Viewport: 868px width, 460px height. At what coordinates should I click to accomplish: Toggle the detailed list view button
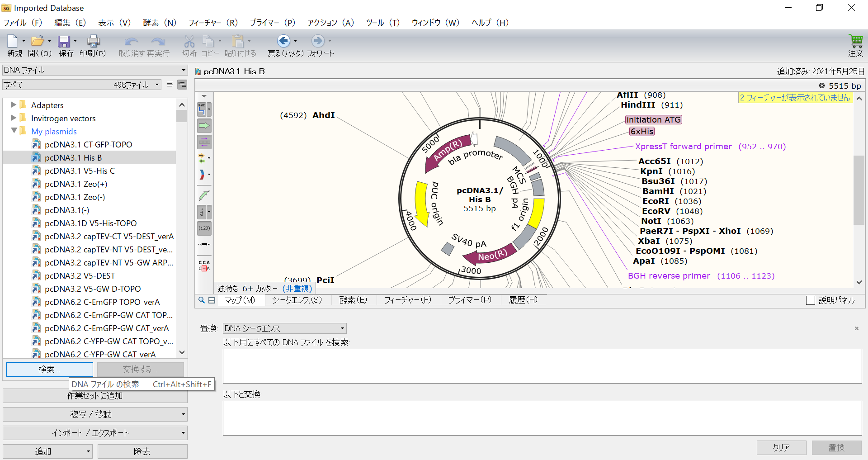pyautogui.click(x=182, y=85)
